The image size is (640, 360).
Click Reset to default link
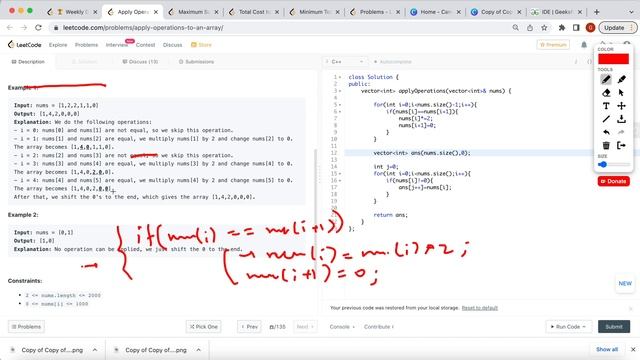click(x=480, y=308)
